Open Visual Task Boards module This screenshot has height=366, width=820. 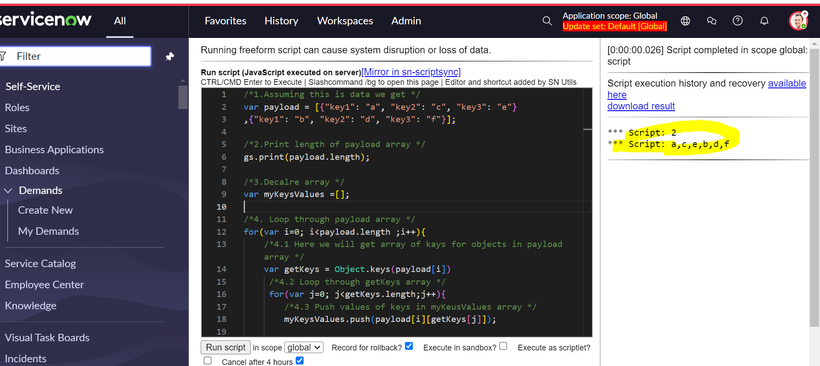click(x=47, y=338)
